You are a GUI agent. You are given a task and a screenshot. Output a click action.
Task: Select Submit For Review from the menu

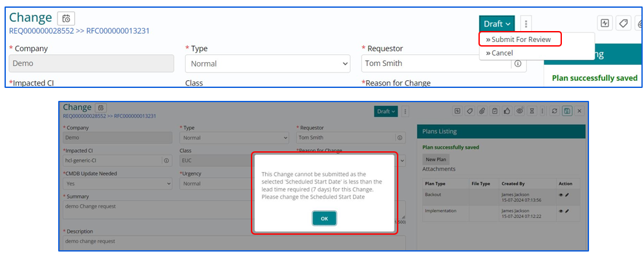point(520,39)
